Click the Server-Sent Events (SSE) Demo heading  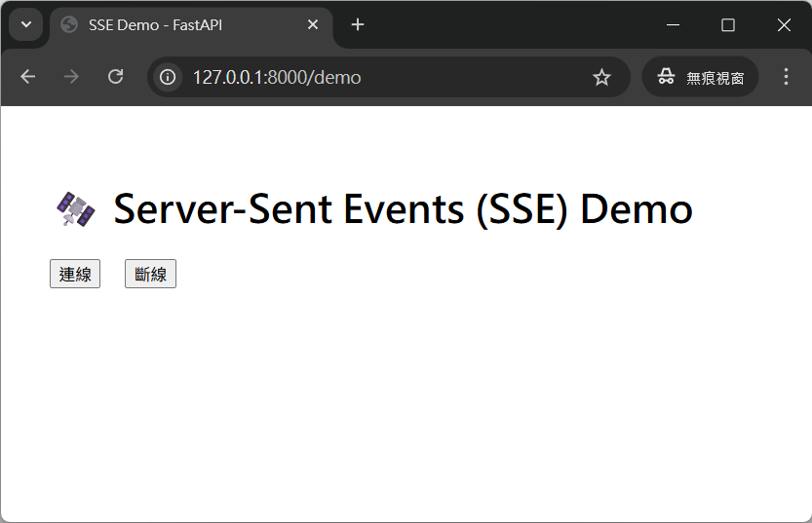[403, 208]
